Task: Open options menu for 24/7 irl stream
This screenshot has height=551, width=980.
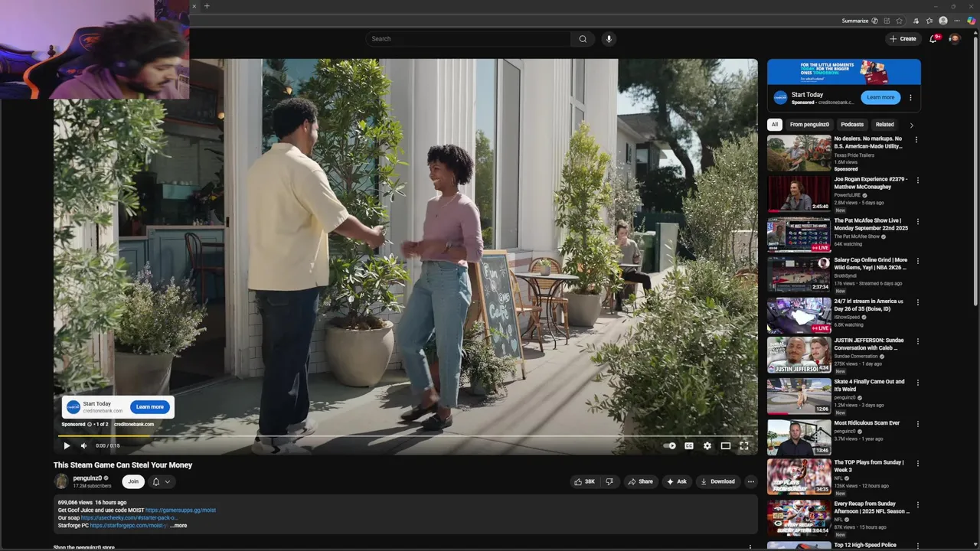Action: click(916, 302)
